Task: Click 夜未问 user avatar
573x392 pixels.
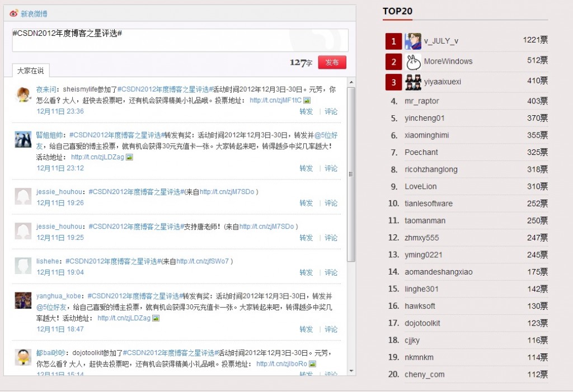Action: (x=23, y=95)
